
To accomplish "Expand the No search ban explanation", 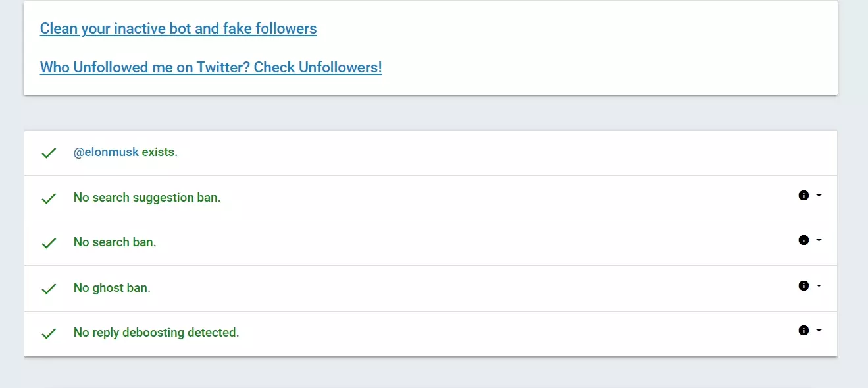I will (x=818, y=240).
